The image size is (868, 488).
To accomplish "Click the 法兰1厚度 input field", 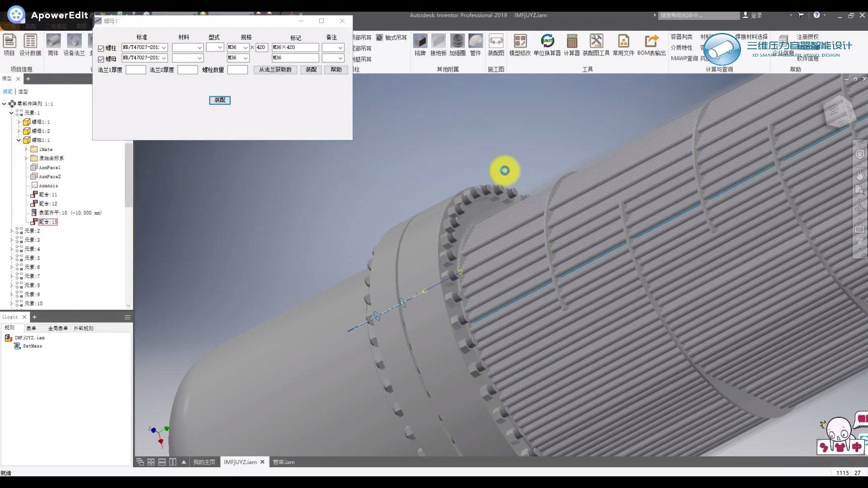I will [136, 70].
